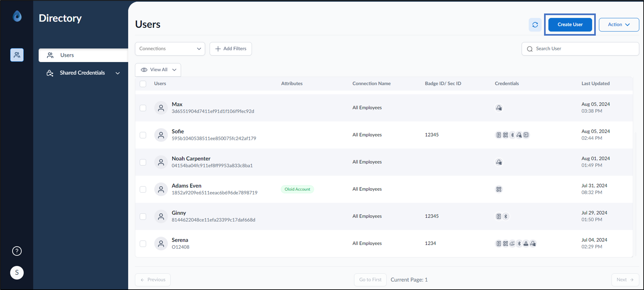The width and height of the screenshot is (644, 290).
Task: Expand the Shared Credentials section
Action: (x=84, y=73)
